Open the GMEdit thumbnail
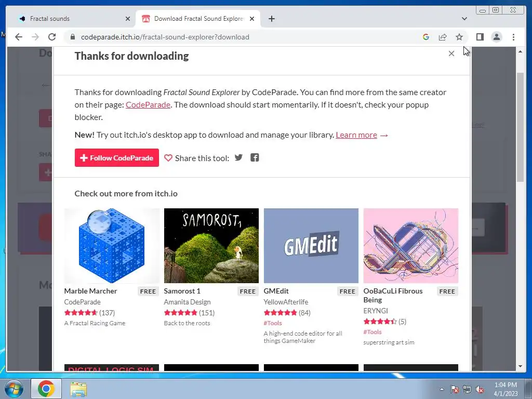The width and height of the screenshot is (532, 399). 311,246
